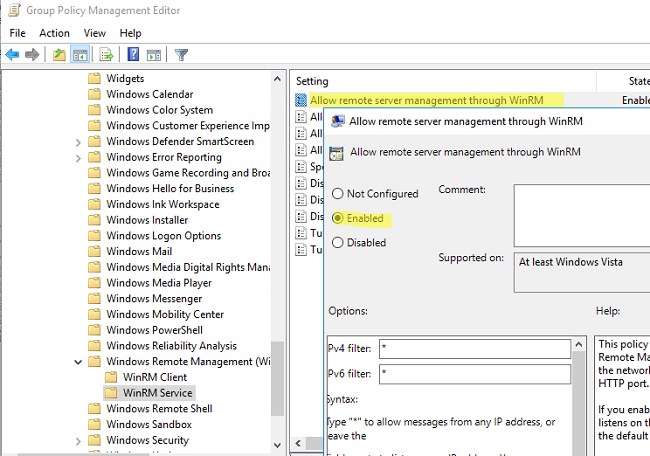
Task: Select Windows Mobility Center tree item
Action: click(165, 315)
